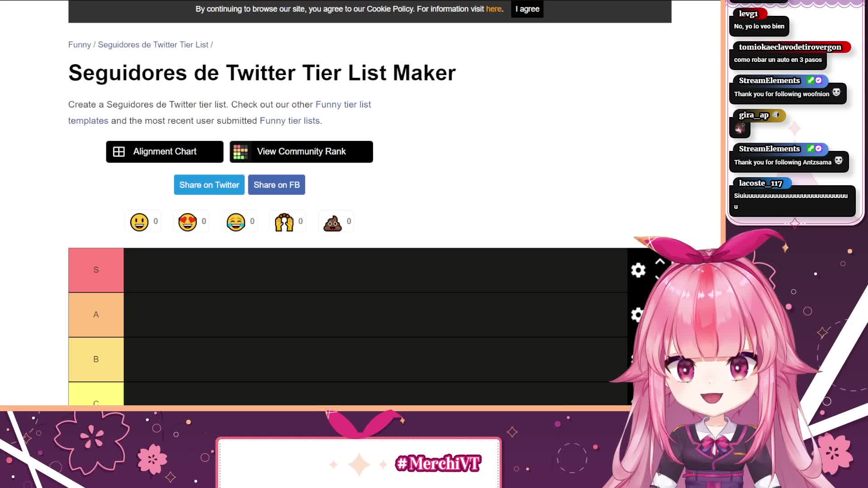Viewport: 868px width, 488px height.
Task: Open settings gear for S tier row
Action: pos(638,270)
